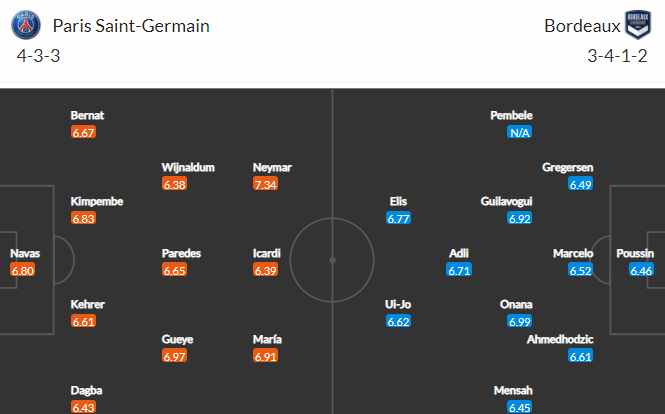Open Icardi's player name
665x414 pixels.
(267, 253)
